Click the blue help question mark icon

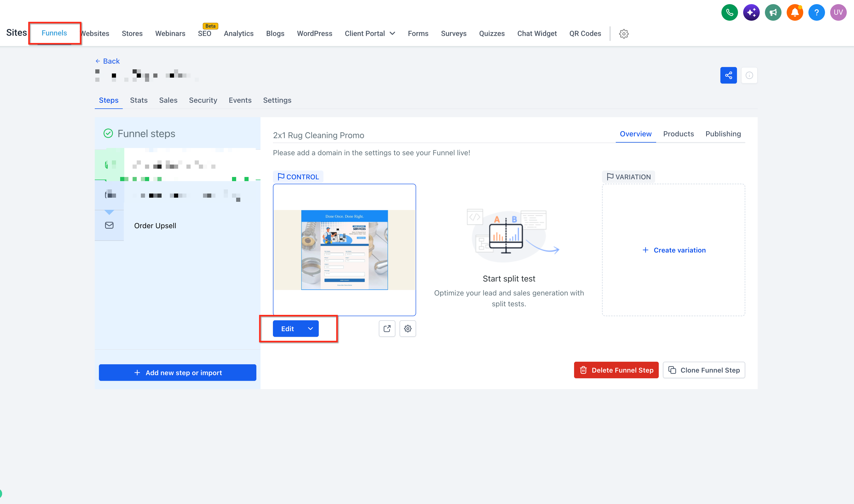816,13
